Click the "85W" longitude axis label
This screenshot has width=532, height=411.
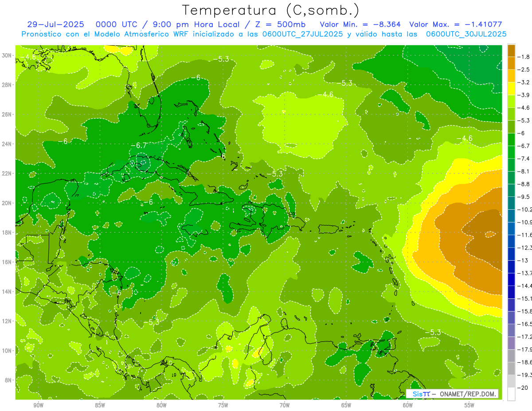click(x=100, y=405)
